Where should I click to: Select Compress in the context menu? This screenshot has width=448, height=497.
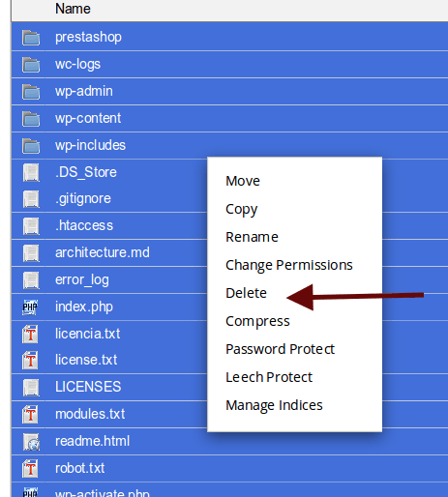tap(257, 322)
